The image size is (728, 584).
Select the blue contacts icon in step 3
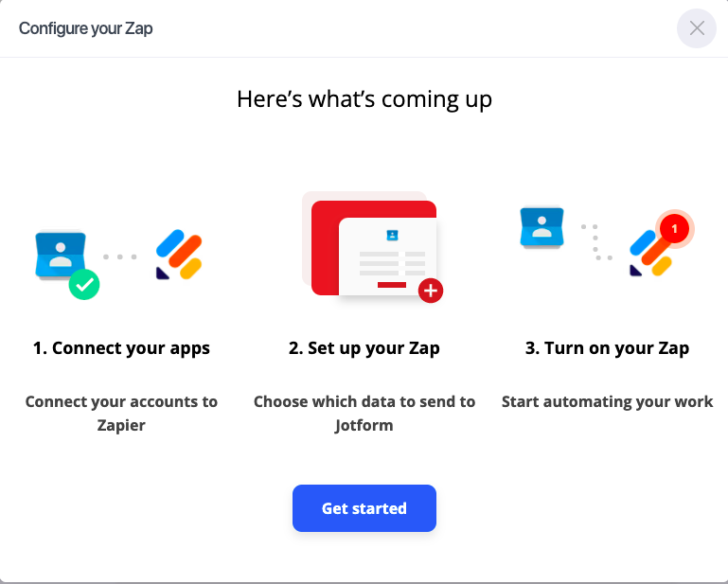pyautogui.click(x=542, y=228)
